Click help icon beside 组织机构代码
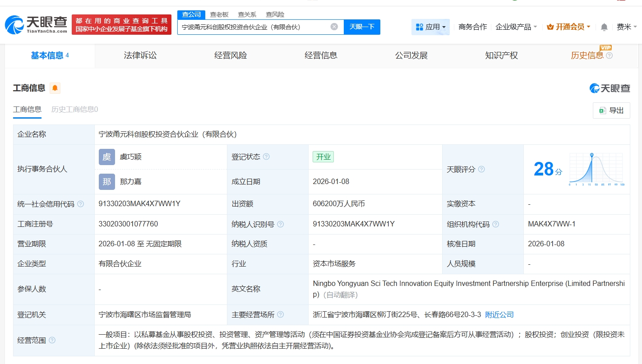Screen dimensions: 642x364 tap(496, 224)
